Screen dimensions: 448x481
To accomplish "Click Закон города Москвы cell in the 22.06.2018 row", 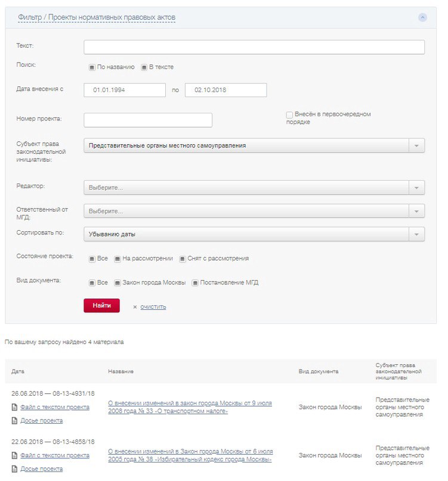I will pos(330,456).
